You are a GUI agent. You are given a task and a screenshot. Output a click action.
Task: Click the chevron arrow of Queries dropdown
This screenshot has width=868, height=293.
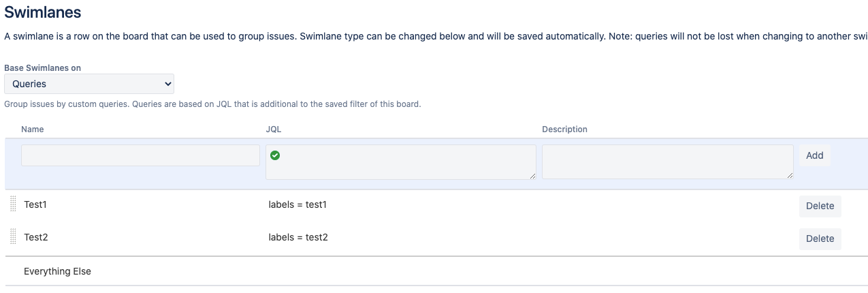(x=167, y=84)
